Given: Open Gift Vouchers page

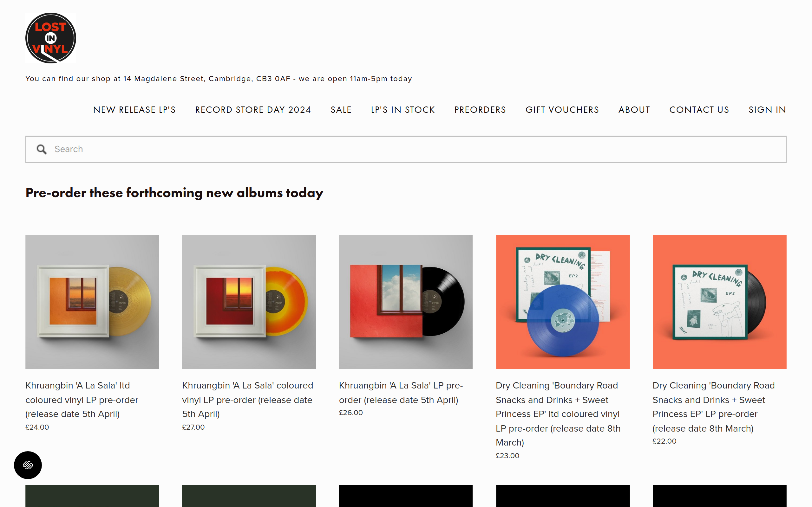Looking at the screenshot, I should (562, 110).
